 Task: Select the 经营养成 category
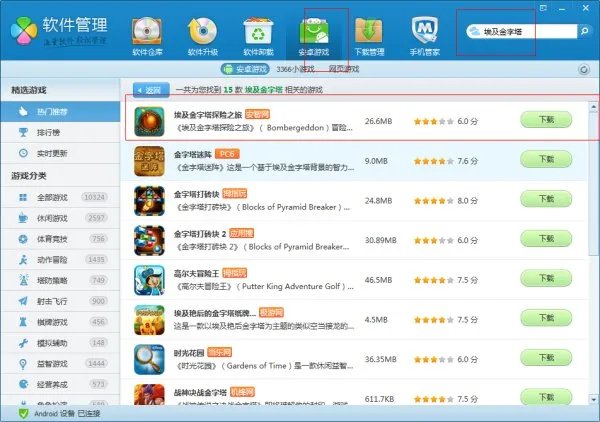(x=60, y=385)
